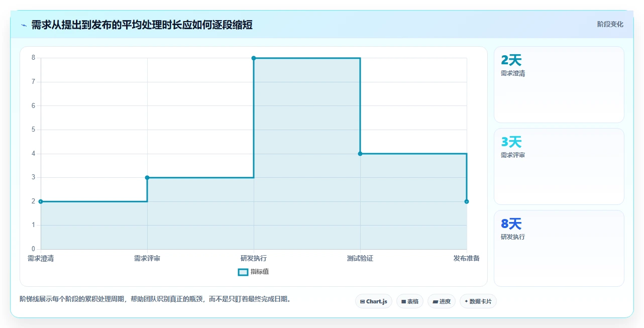Viewport: 644px width, 328px height.
Task: Click the data point at 需求评审
Action: (147, 177)
